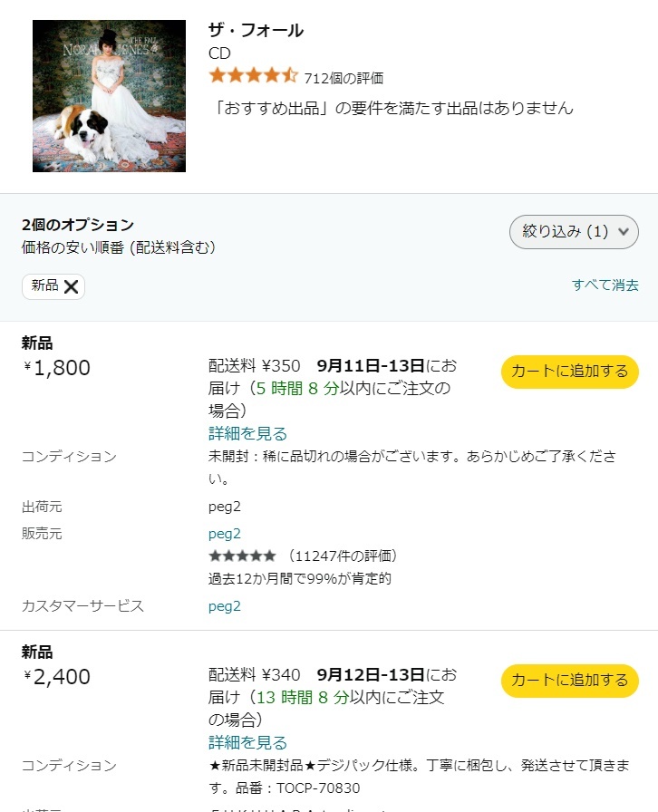Viewport: 658px width, 812px height.
Task: Open 詳細を見る for the ¥1,800 offer
Action: click(x=247, y=433)
